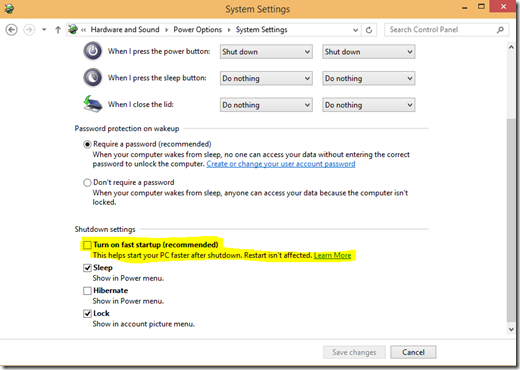Click 'Show in account picture menu.' text

pyautogui.click(x=144, y=324)
